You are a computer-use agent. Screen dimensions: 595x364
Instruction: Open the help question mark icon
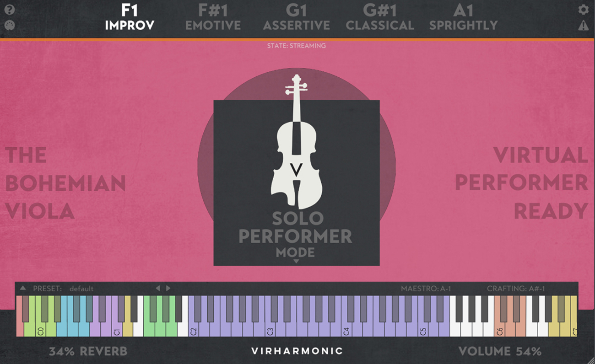(9, 10)
